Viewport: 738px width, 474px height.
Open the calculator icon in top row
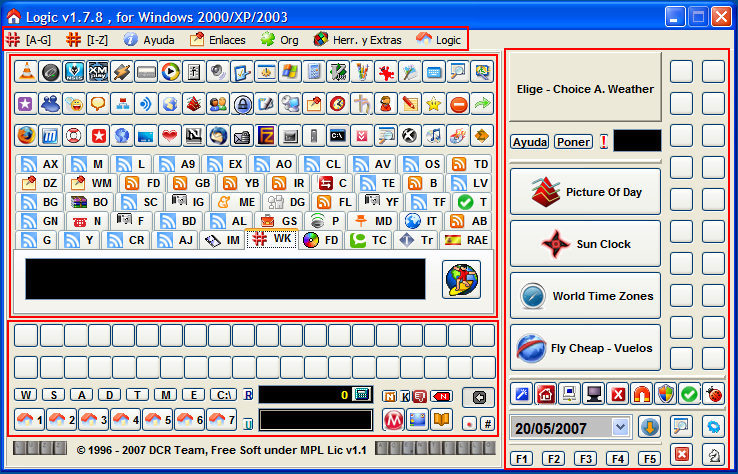click(x=314, y=72)
